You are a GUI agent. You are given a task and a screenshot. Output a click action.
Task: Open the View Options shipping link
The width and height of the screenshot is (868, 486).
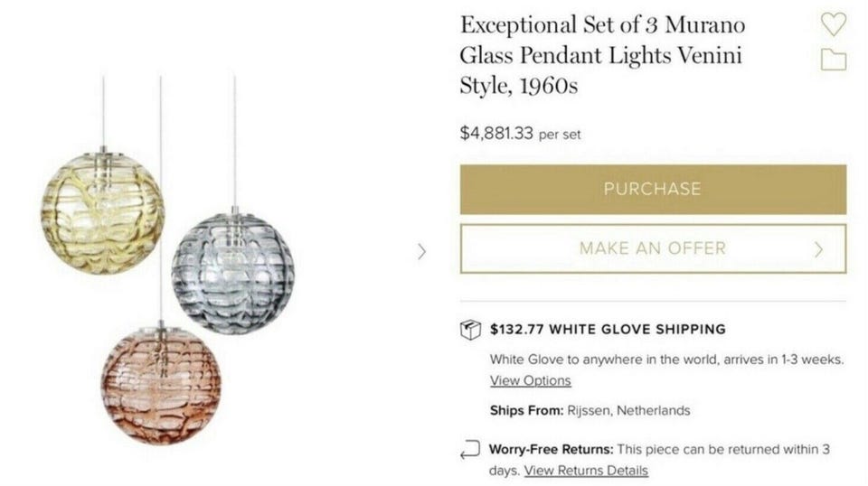pyautogui.click(x=530, y=380)
